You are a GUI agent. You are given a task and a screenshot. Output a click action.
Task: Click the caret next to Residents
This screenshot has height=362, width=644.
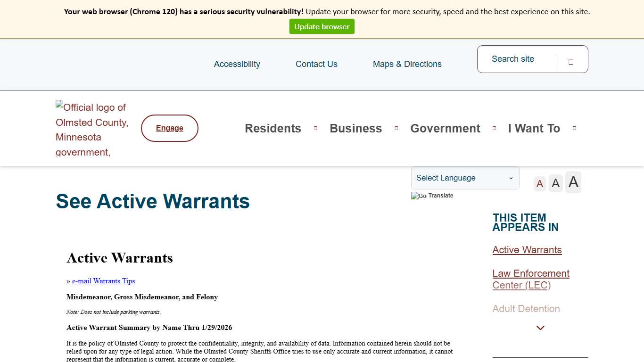(x=315, y=128)
